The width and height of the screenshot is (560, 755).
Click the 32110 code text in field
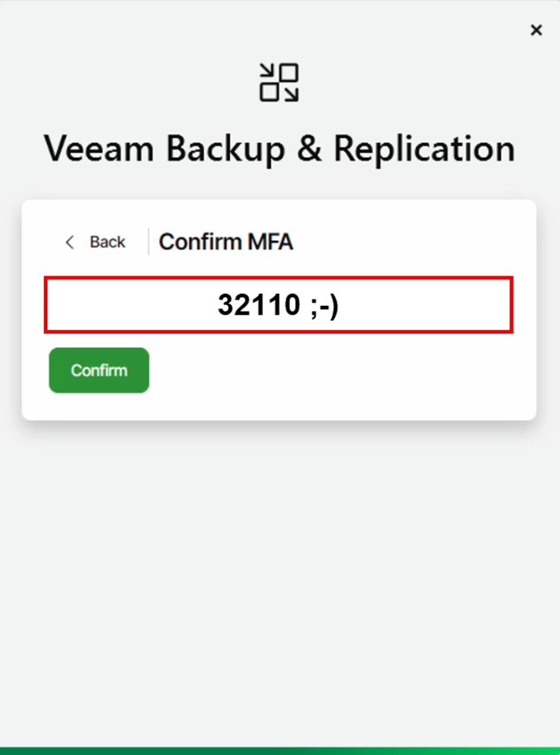click(259, 305)
